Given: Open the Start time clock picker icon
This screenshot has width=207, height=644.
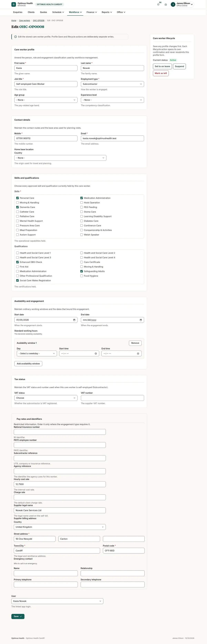Looking at the screenshot, I should coord(96,353).
